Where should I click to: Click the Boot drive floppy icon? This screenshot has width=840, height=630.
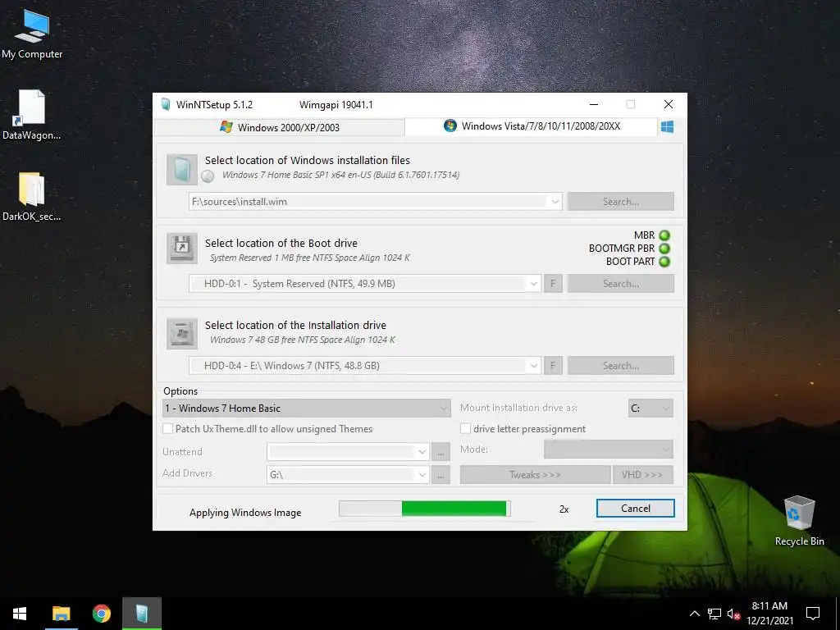pyautogui.click(x=181, y=248)
